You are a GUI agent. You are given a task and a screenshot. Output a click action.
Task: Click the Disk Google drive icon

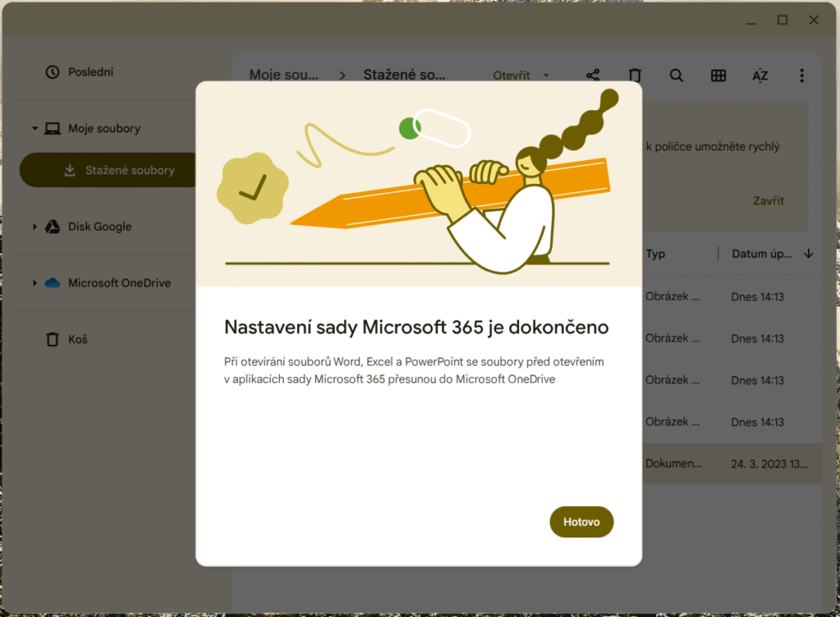pyautogui.click(x=52, y=226)
